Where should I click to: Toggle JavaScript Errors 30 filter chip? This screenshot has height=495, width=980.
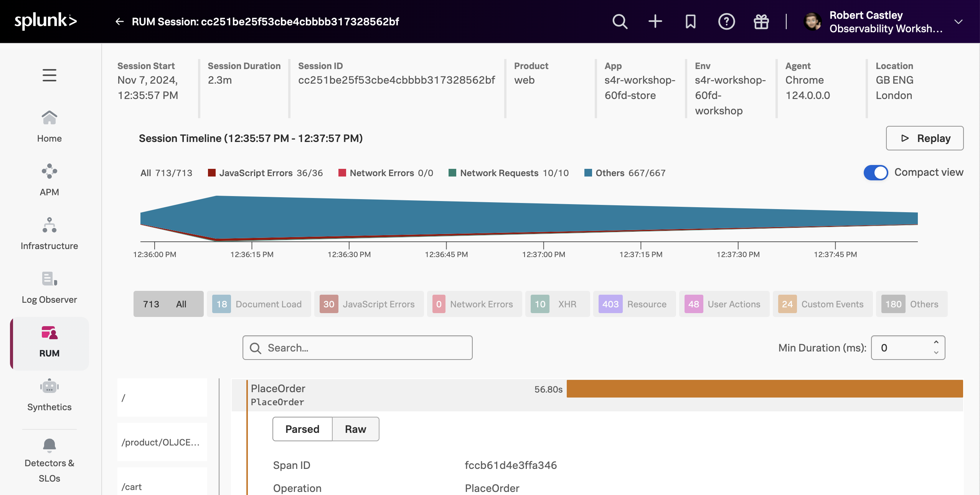pos(368,304)
